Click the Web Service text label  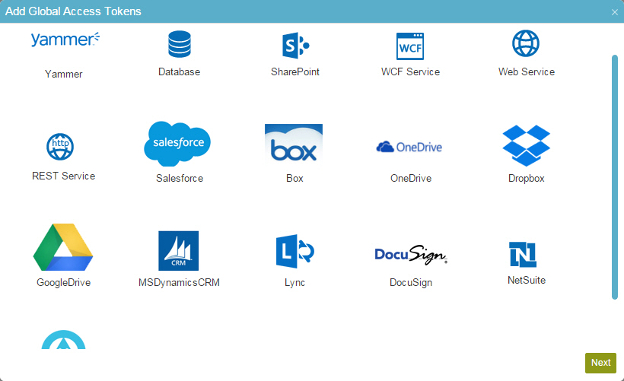pos(526,72)
